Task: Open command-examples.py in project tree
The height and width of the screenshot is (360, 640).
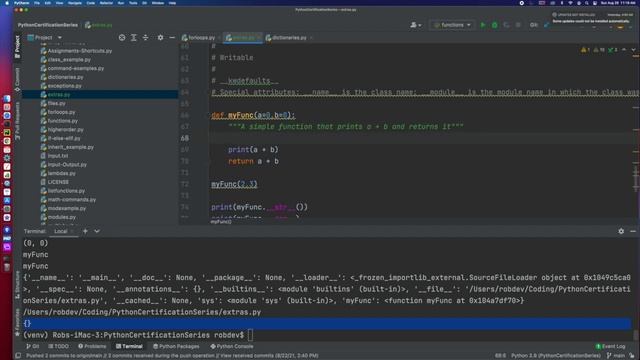Action: click(x=72, y=68)
